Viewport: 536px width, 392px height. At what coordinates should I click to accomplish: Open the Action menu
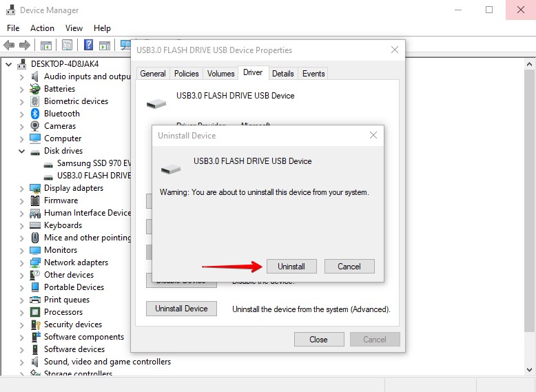coord(42,28)
